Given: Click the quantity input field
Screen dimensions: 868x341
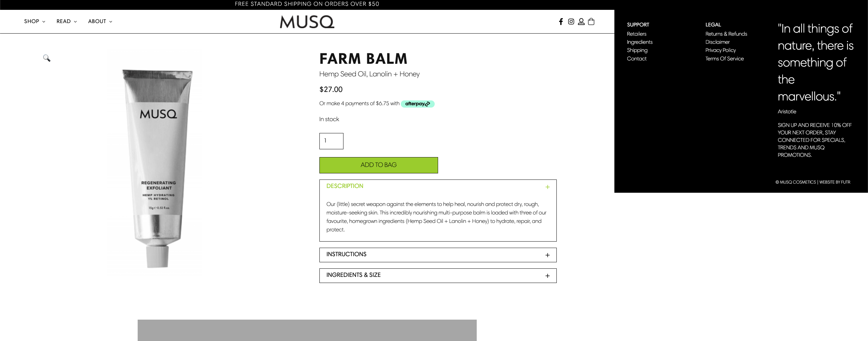Looking at the screenshot, I should (331, 141).
